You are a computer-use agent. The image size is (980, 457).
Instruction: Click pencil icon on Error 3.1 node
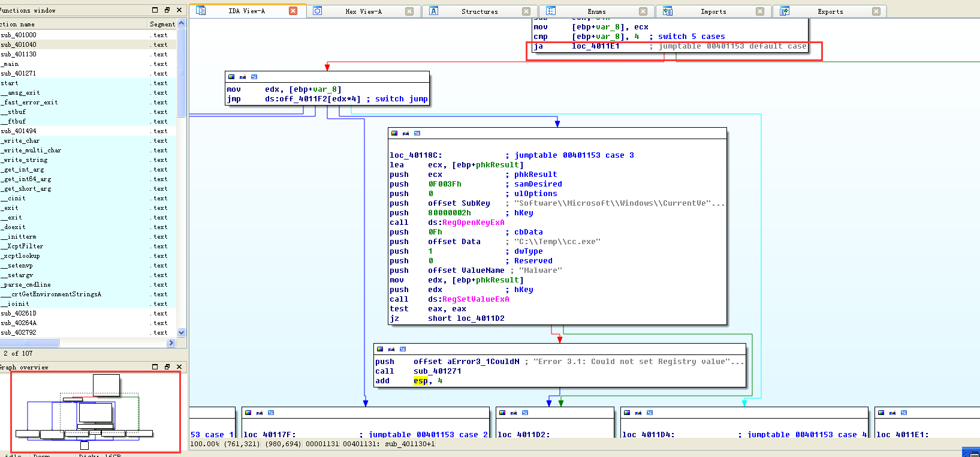[391, 349]
